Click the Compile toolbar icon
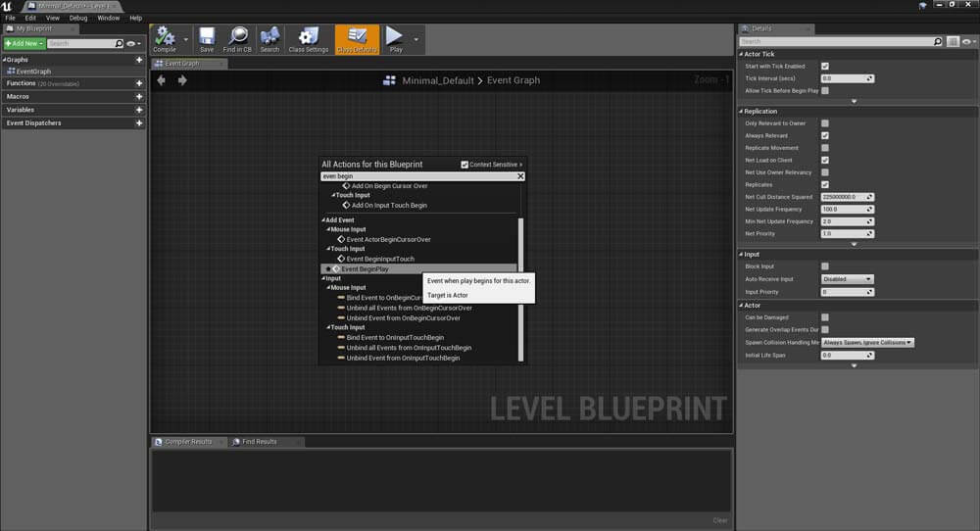980x531 pixels. [165, 39]
